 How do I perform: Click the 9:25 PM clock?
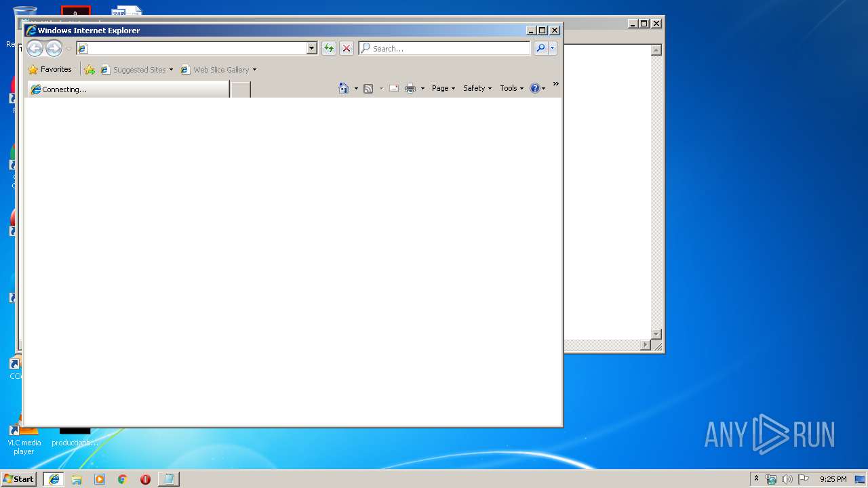tap(833, 479)
